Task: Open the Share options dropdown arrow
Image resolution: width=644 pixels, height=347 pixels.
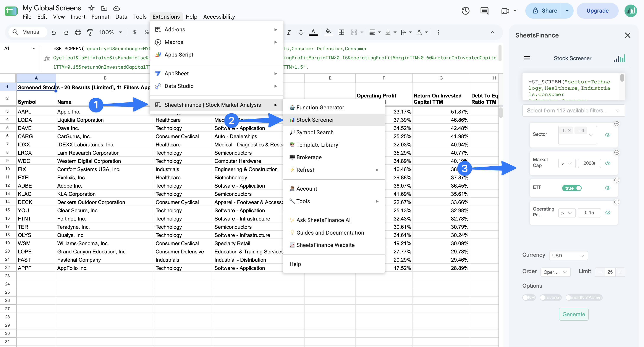Action: 567,11
